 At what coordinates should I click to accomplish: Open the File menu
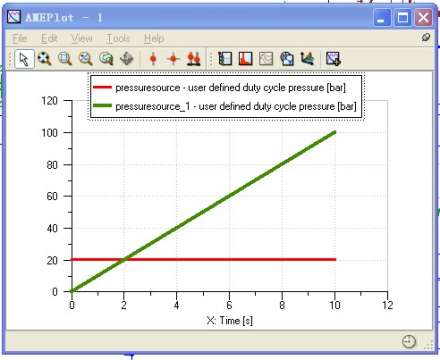pos(20,38)
